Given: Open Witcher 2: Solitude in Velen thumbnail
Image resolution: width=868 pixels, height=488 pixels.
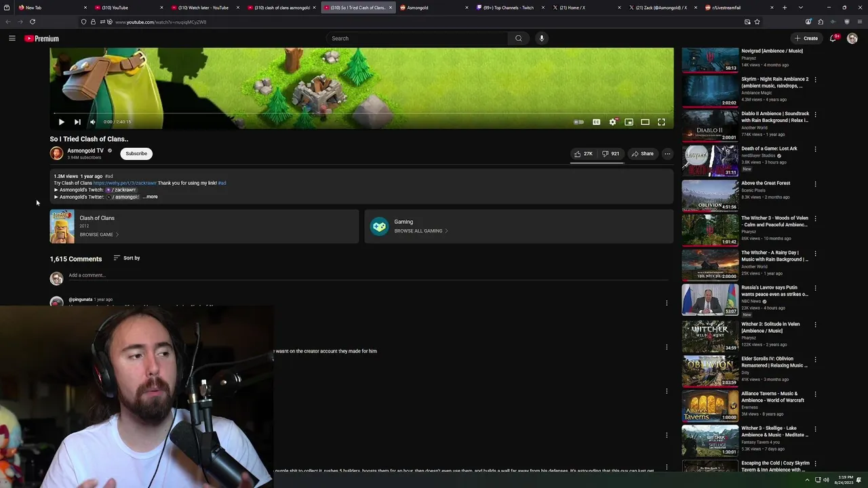Looking at the screenshot, I should click(x=710, y=335).
